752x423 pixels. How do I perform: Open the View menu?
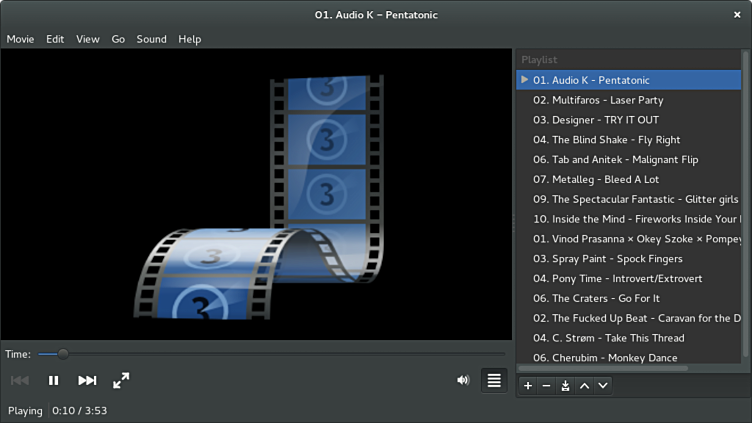tap(88, 39)
